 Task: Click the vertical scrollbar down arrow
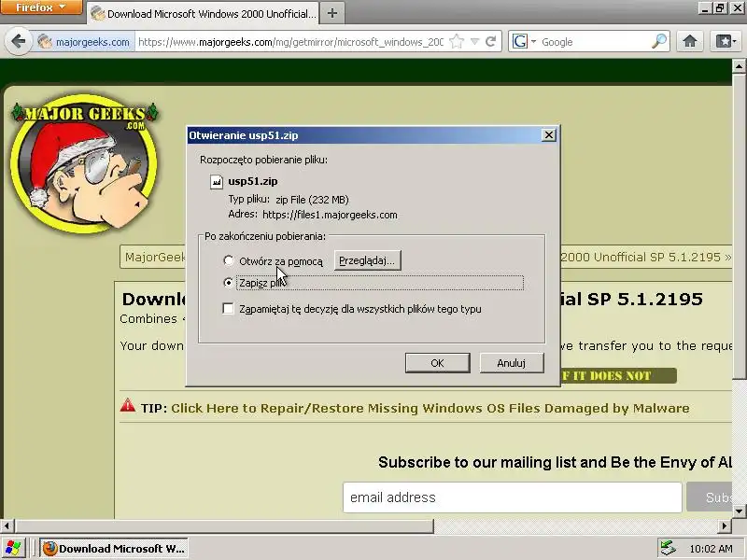[x=739, y=511]
